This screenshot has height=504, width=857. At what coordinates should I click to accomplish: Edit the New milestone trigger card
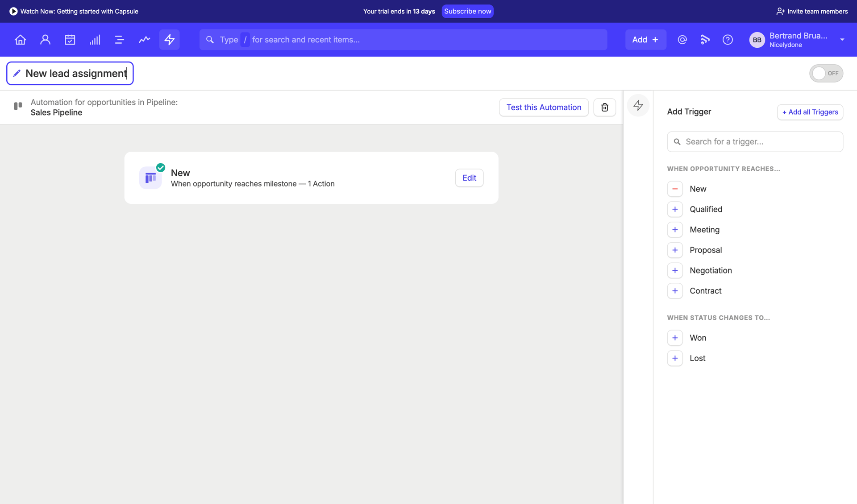pos(469,178)
